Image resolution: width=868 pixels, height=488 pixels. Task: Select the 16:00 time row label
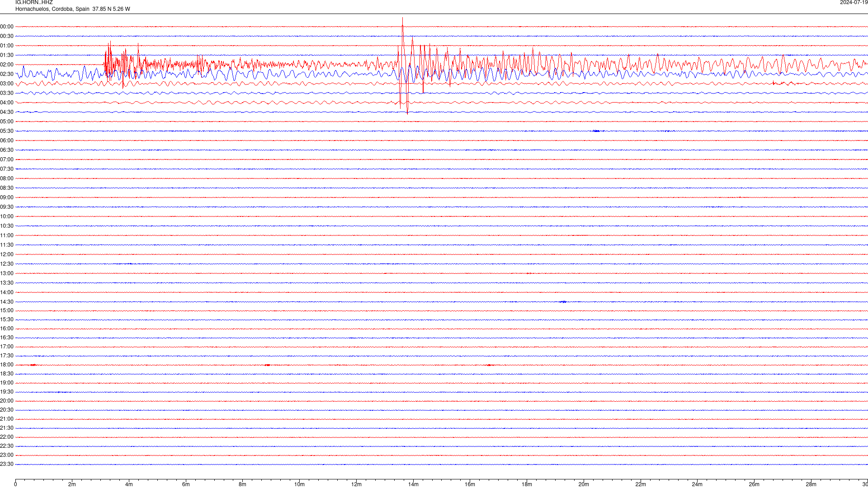(x=7, y=328)
